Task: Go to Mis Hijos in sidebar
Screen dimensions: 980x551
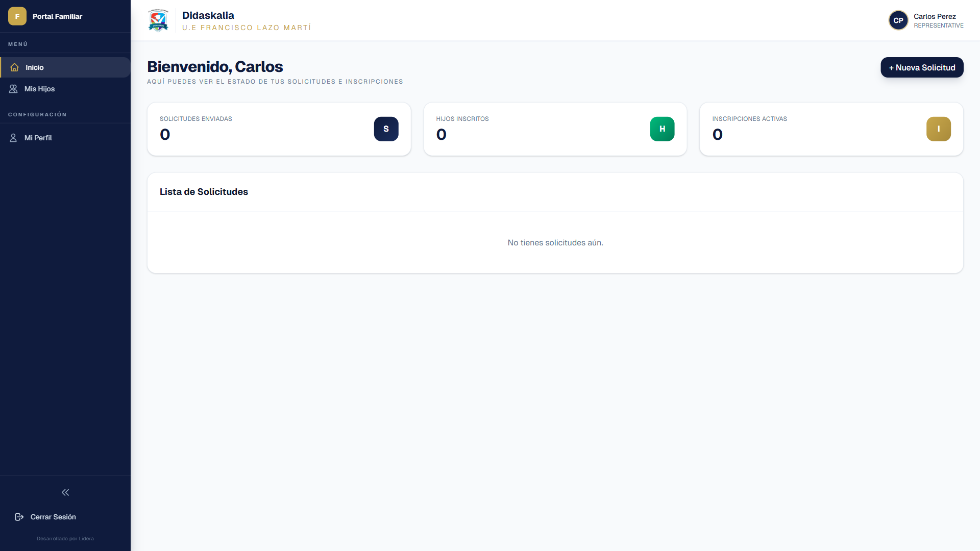Action: 65,89
